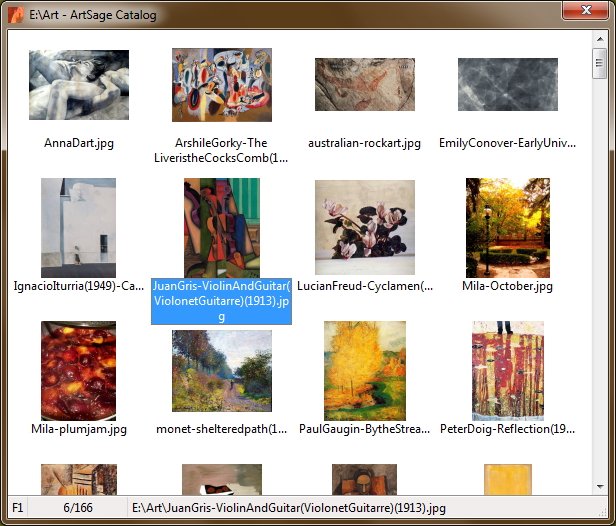Click the ArtSage app icon in title bar
The image size is (616, 526).
16,15
